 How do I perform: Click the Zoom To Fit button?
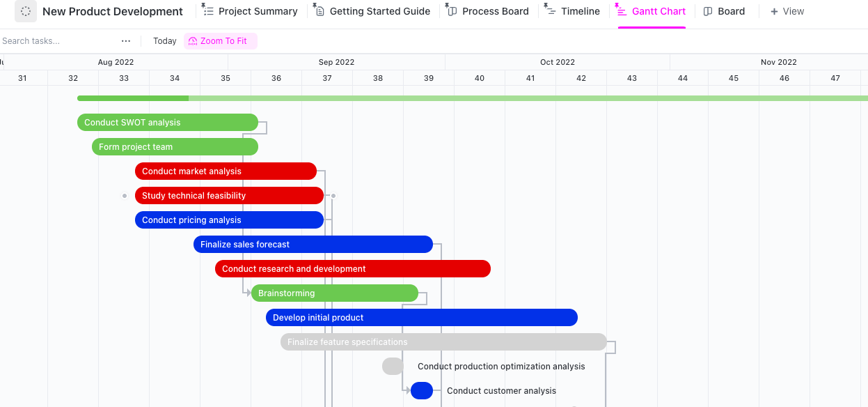click(221, 41)
